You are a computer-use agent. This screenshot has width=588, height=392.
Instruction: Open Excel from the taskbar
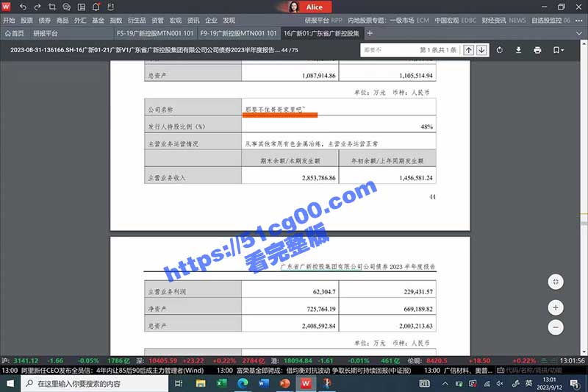point(222,383)
